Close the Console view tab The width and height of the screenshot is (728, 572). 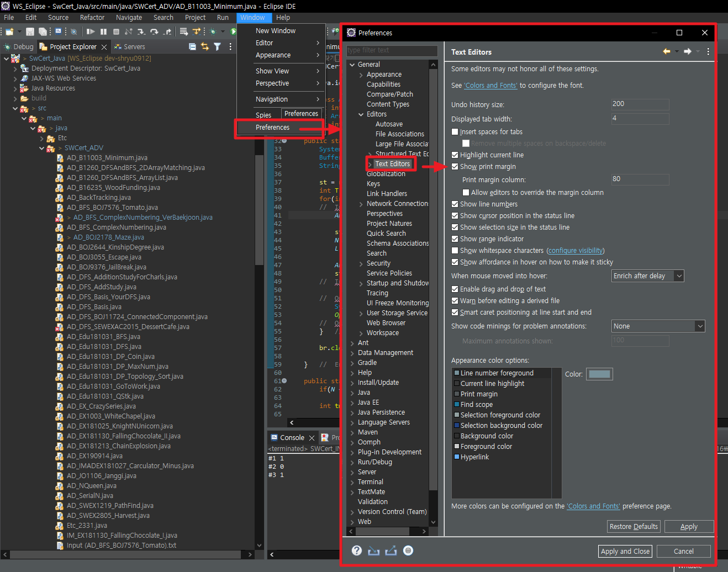(312, 438)
